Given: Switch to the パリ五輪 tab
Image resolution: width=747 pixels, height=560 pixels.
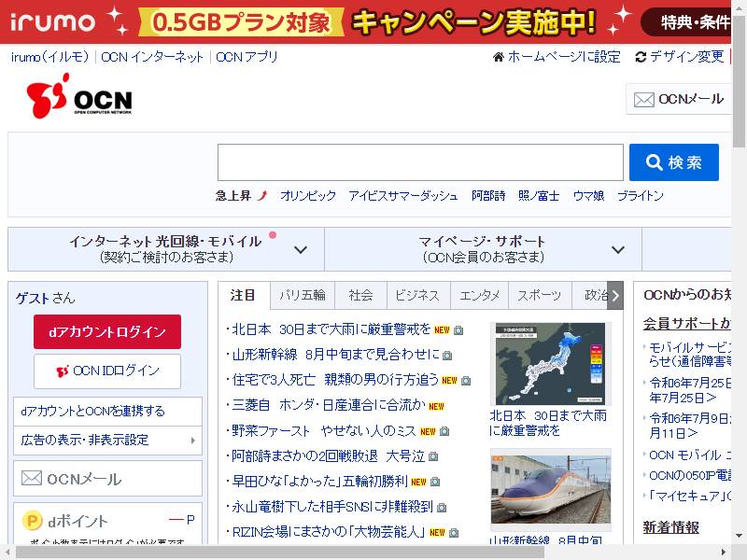Looking at the screenshot, I should pos(303,295).
